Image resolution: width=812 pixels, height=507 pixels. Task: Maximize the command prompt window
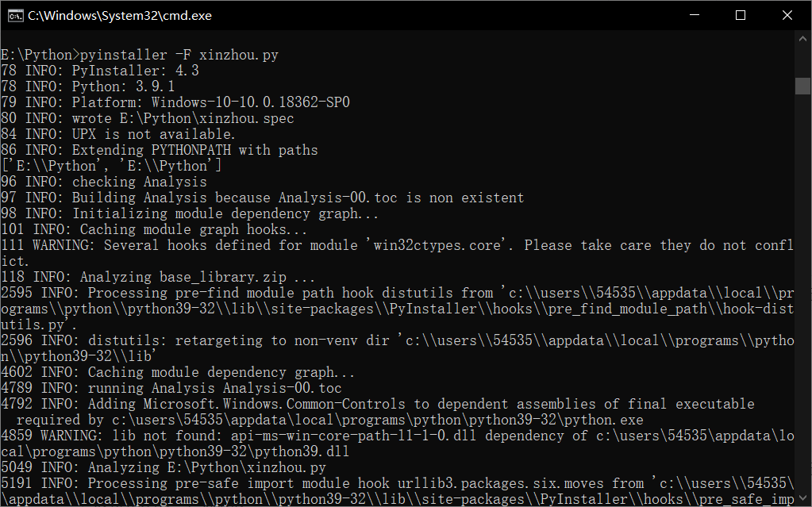[741, 15]
